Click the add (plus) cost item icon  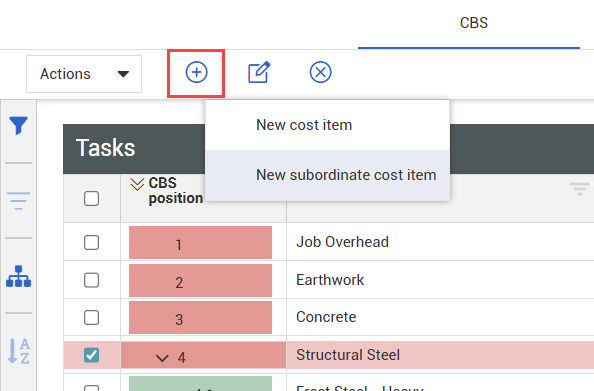pyautogui.click(x=196, y=72)
